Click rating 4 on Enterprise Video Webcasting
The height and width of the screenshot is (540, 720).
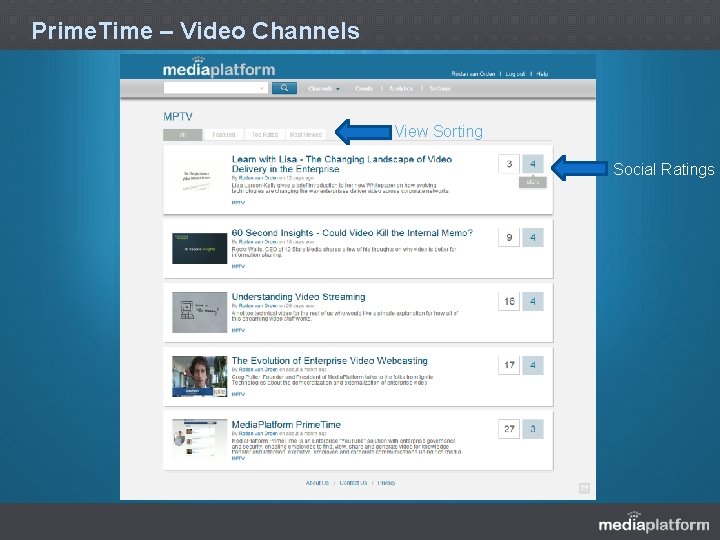coord(533,365)
